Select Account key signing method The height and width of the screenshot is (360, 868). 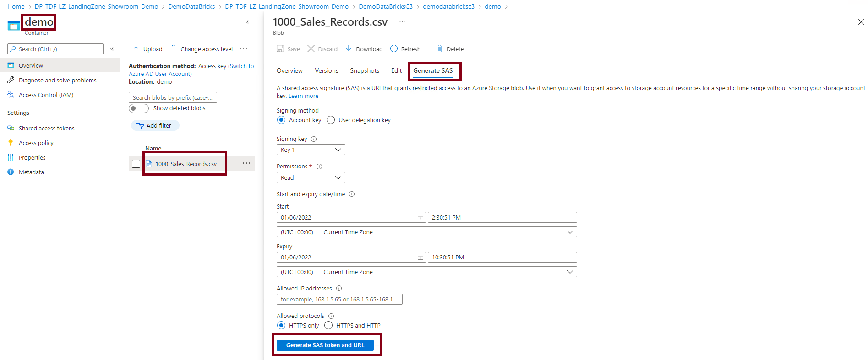[281, 120]
